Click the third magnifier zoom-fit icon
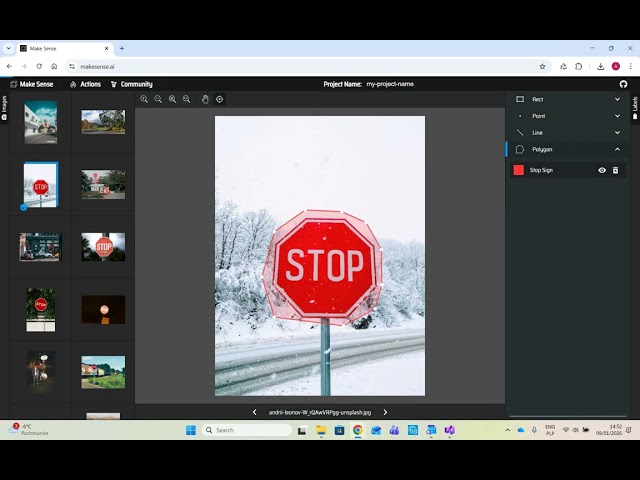The image size is (640, 480). pos(173,99)
